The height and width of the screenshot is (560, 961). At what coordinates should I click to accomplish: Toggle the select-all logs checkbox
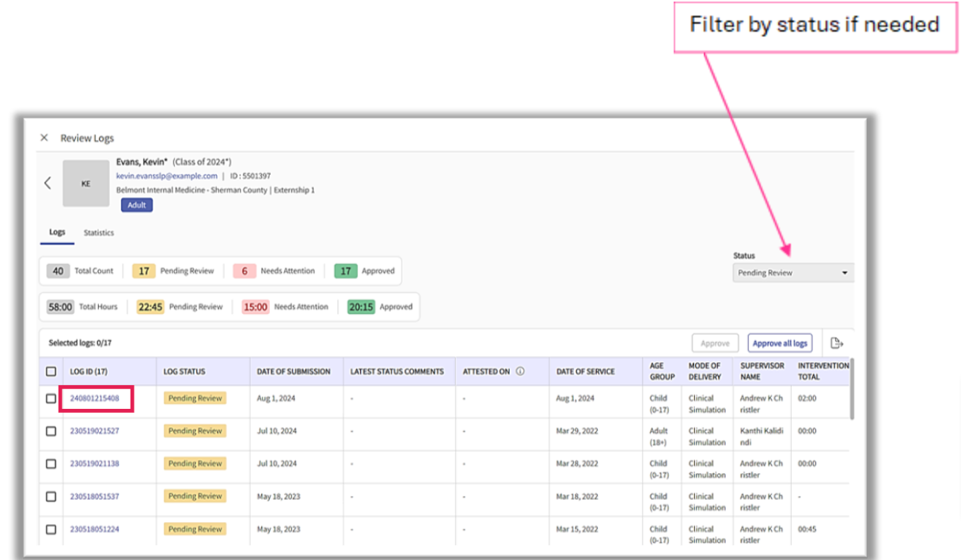(51, 371)
